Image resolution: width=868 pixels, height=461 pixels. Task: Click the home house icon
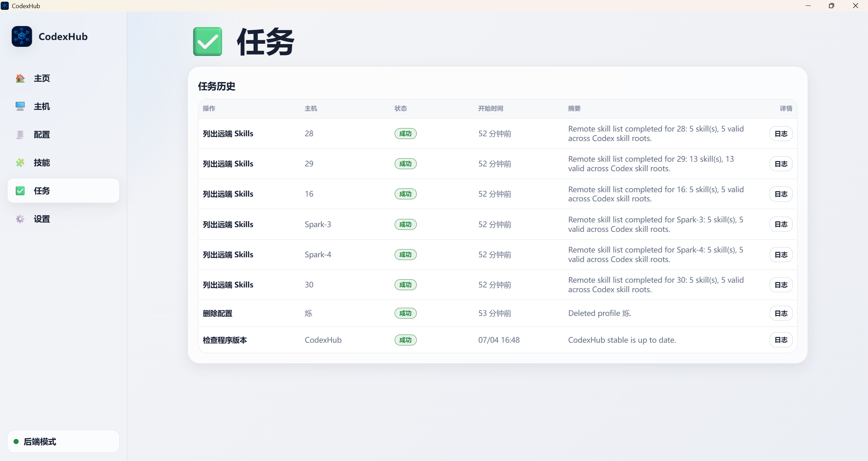20,78
